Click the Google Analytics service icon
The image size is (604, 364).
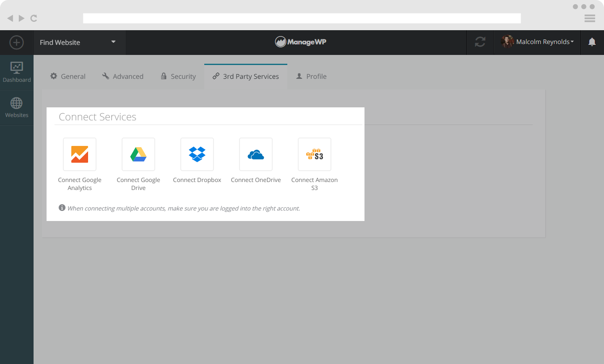80,154
